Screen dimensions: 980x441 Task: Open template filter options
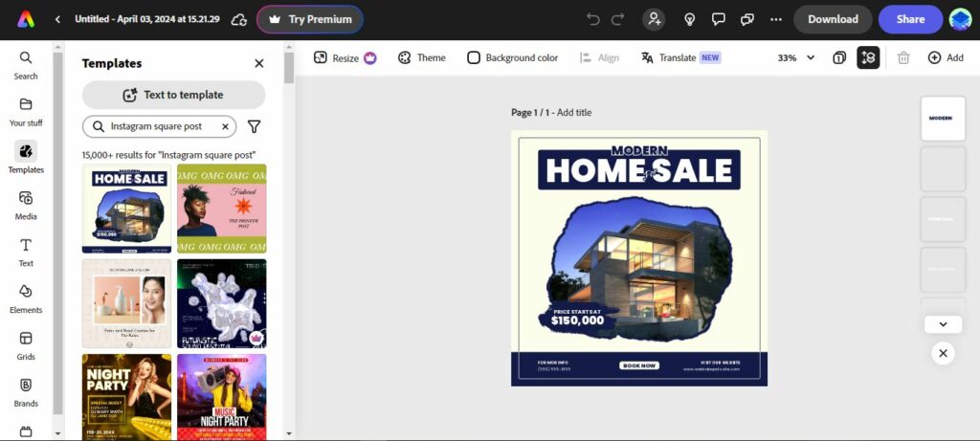click(255, 126)
